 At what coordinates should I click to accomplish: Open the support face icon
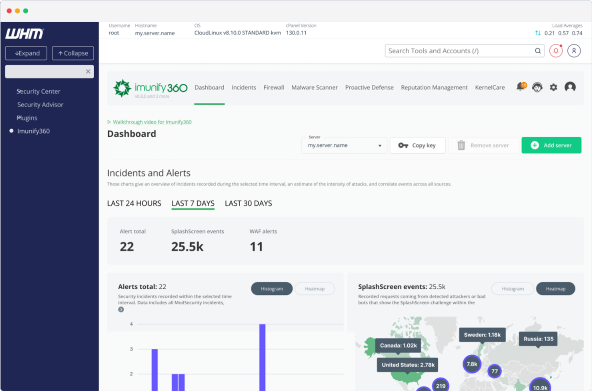tap(537, 87)
